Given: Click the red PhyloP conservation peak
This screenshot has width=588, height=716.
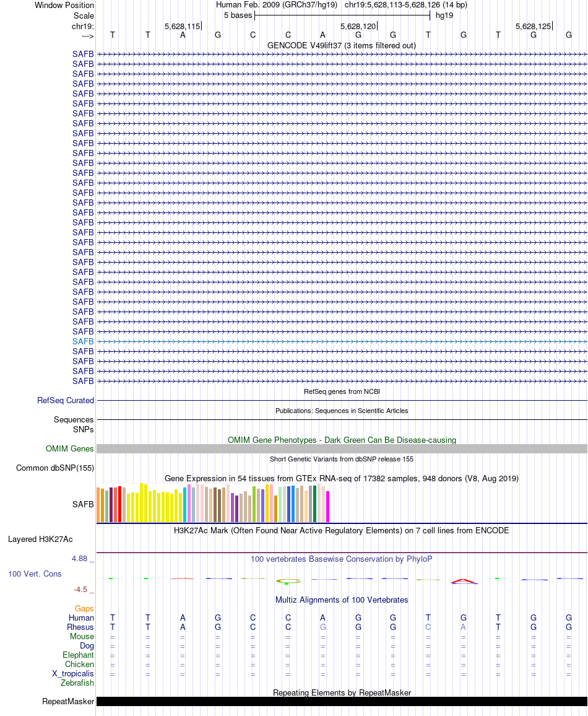Looking at the screenshot, I should click(464, 582).
